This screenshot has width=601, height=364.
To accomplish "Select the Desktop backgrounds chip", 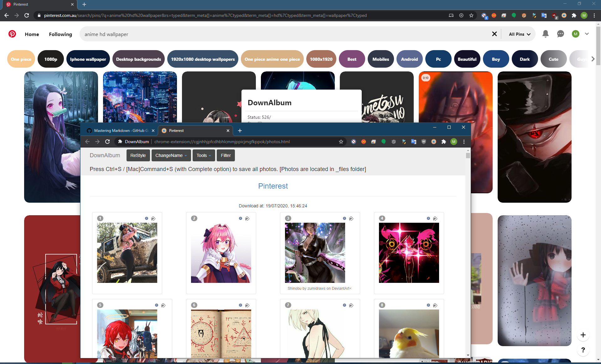I will 138,59.
